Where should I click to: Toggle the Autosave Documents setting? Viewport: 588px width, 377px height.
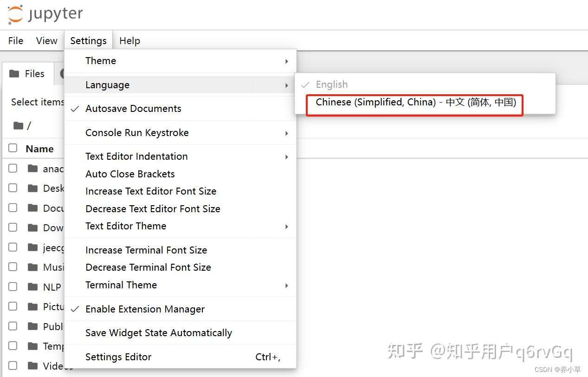coord(133,108)
